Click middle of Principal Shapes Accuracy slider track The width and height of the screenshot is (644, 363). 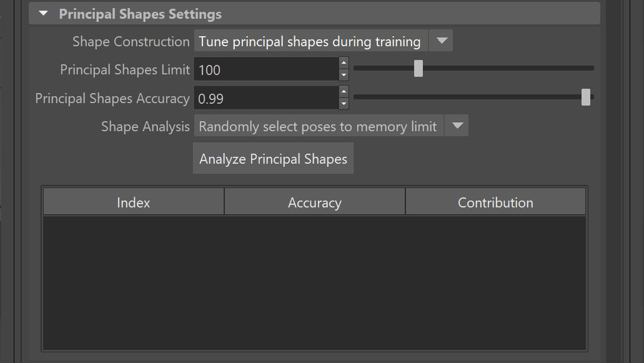click(473, 97)
